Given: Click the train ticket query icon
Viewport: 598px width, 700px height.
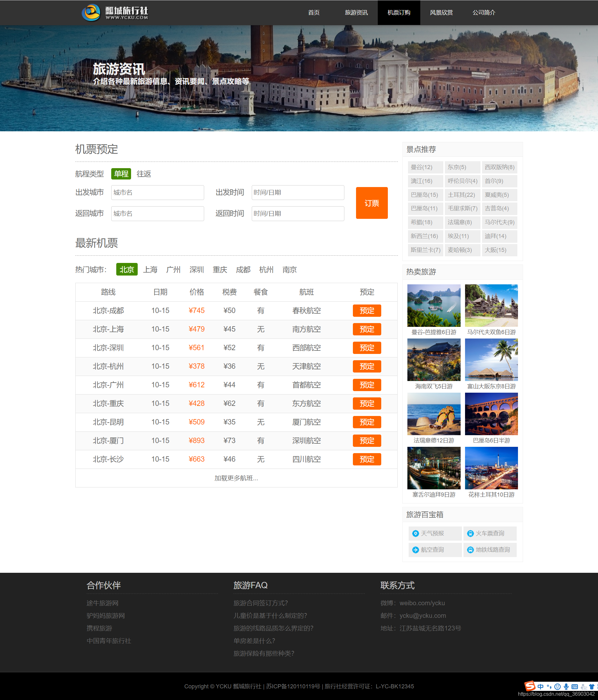Looking at the screenshot, I should coord(470,533).
